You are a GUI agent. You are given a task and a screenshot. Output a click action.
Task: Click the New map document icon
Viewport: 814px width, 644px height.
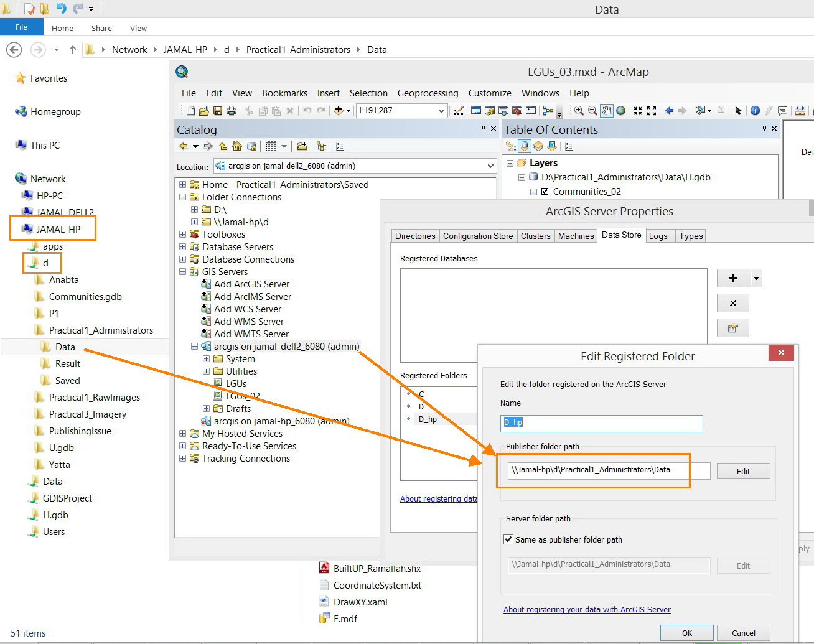[x=191, y=111]
